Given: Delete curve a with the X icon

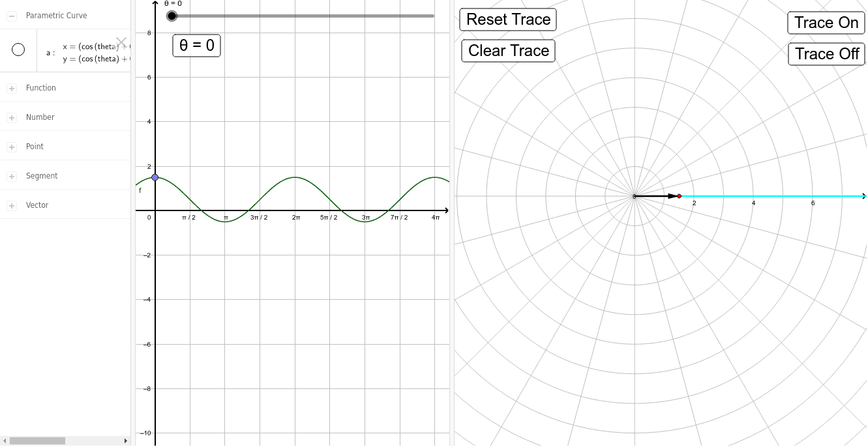Looking at the screenshot, I should pyautogui.click(x=121, y=42).
